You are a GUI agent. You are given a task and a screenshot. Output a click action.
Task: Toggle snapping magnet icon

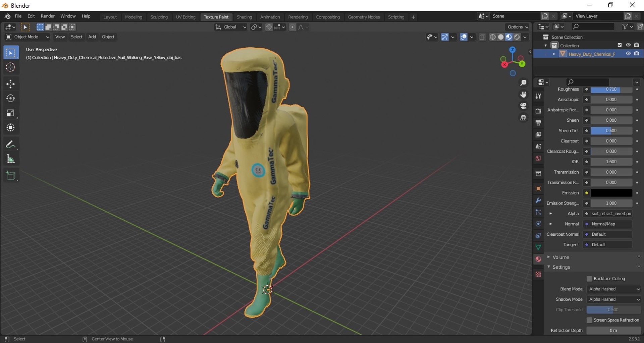point(269,27)
